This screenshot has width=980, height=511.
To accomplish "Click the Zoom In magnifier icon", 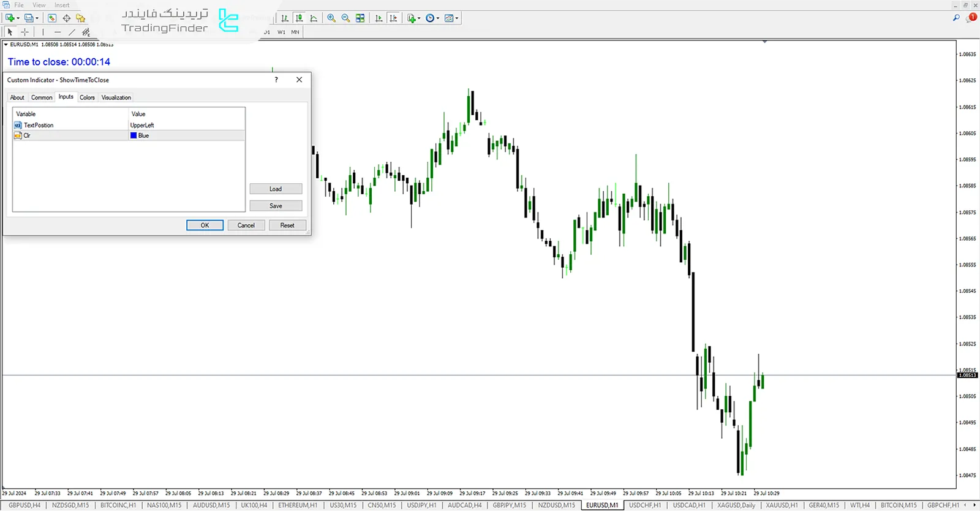I will coord(331,18).
